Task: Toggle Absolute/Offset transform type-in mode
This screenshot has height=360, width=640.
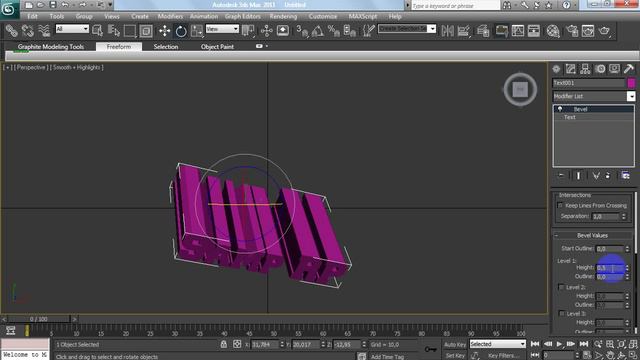Action: pyautogui.click(x=237, y=344)
